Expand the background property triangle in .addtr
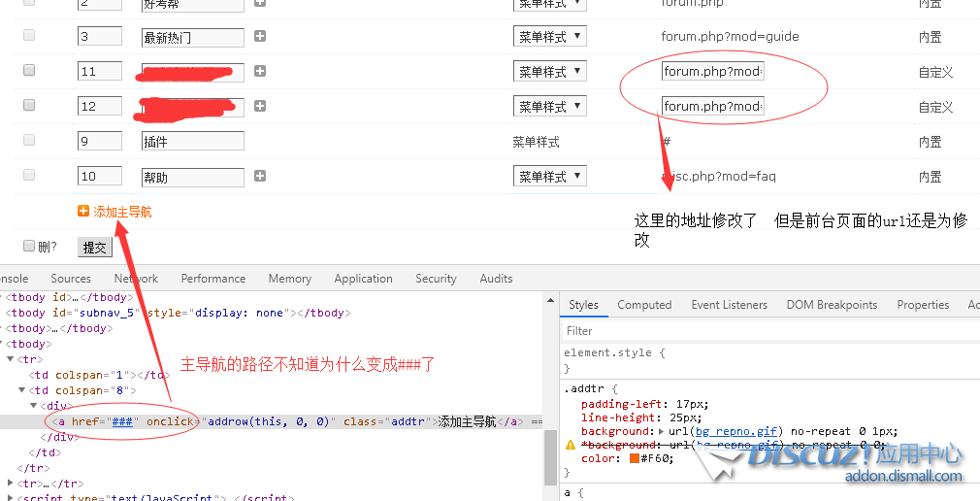This screenshot has width=980, height=501. coord(661,431)
